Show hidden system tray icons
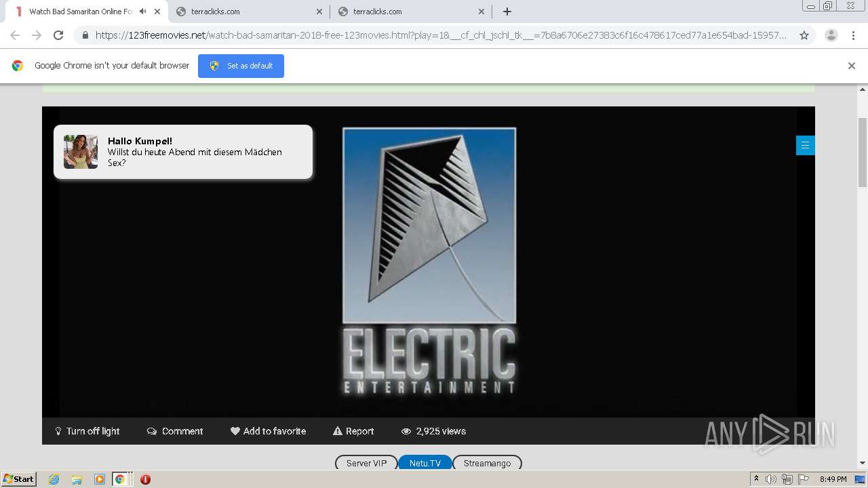The image size is (868, 488). click(x=757, y=479)
